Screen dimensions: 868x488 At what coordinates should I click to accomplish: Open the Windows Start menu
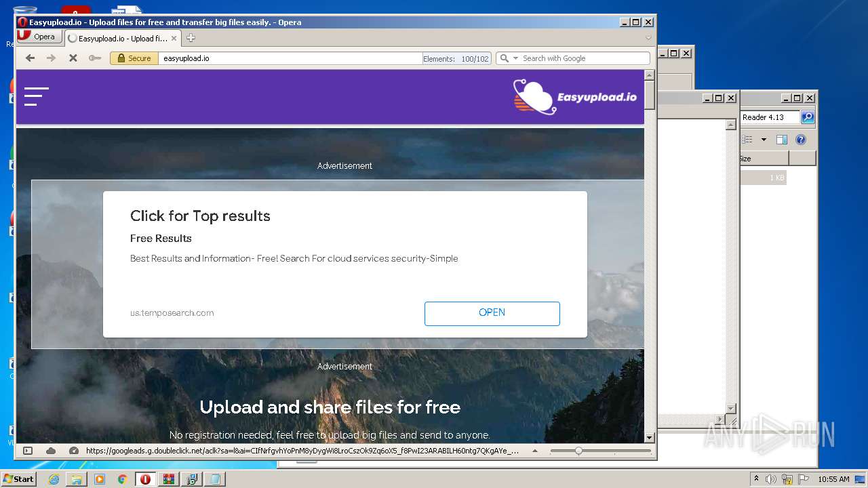click(x=18, y=479)
